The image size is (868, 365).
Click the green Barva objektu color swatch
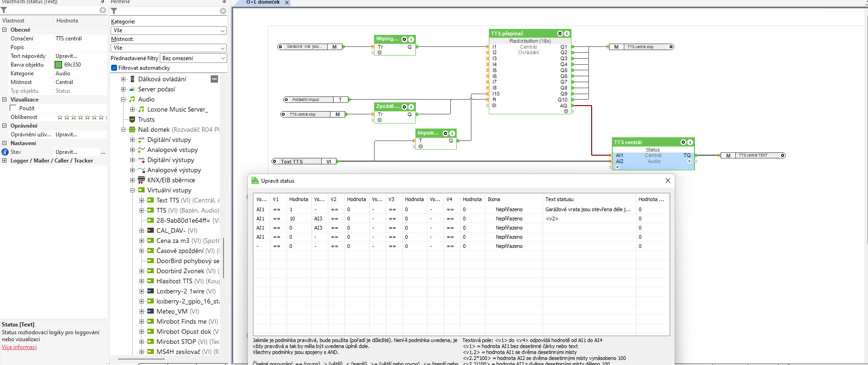point(59,65)
